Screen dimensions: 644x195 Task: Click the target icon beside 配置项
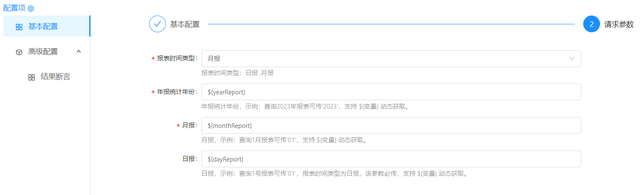pos(31,8)
